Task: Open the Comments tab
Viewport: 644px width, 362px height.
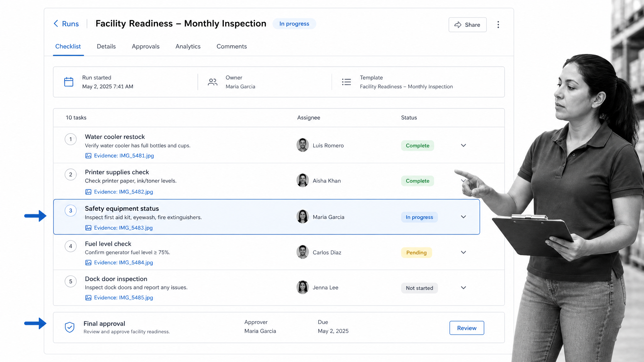Action: 232,47
